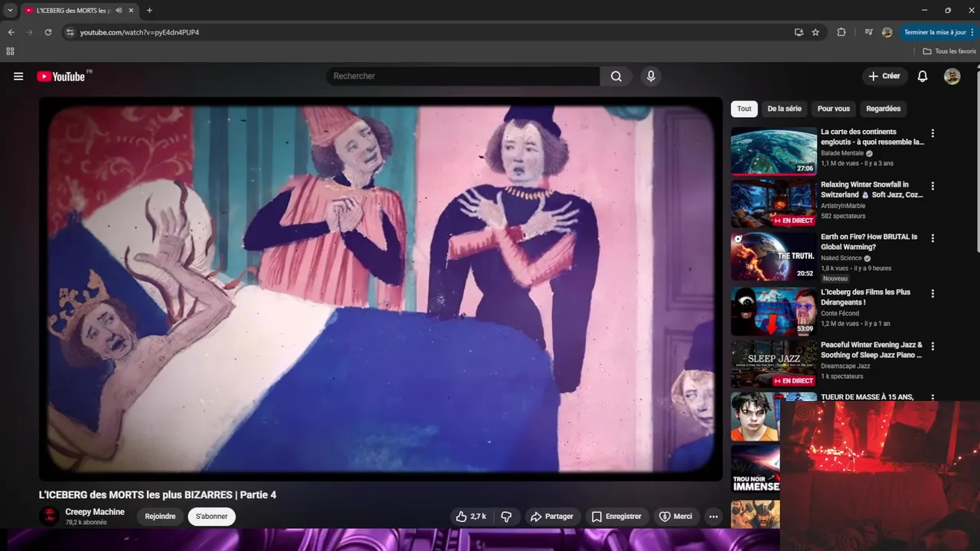
Task: Bookmark this page with the star
Action: pyautogui.click(x=815, y=32)
